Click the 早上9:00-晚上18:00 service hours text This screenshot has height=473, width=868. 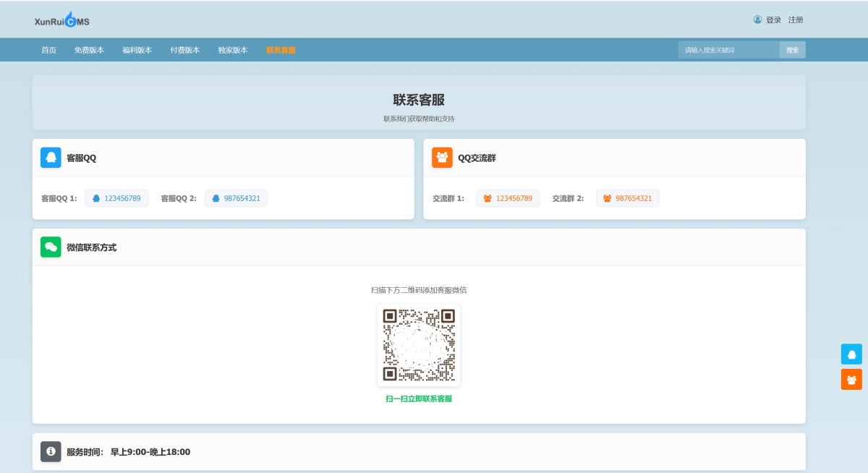150,452
